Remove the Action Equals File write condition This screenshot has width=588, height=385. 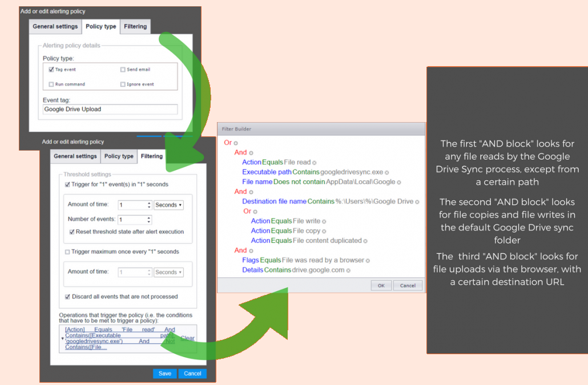pyautogui.click(x=324, y=221)
